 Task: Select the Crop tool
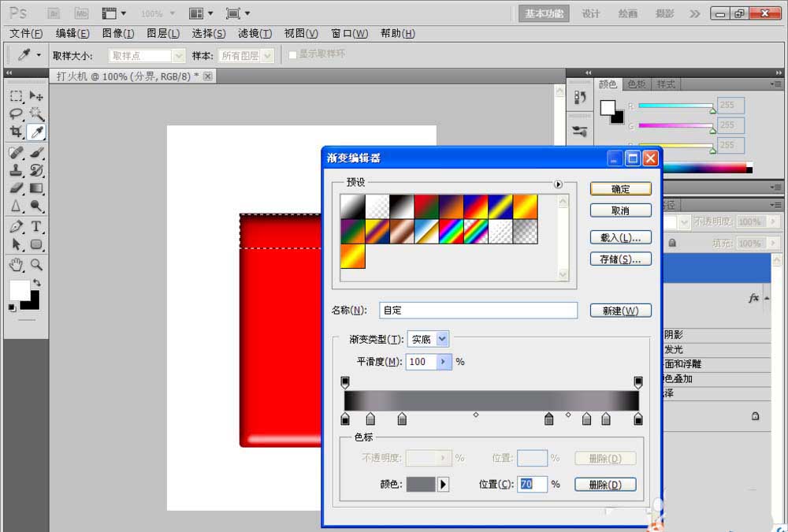pyautogui.click(x=15, y=131)
